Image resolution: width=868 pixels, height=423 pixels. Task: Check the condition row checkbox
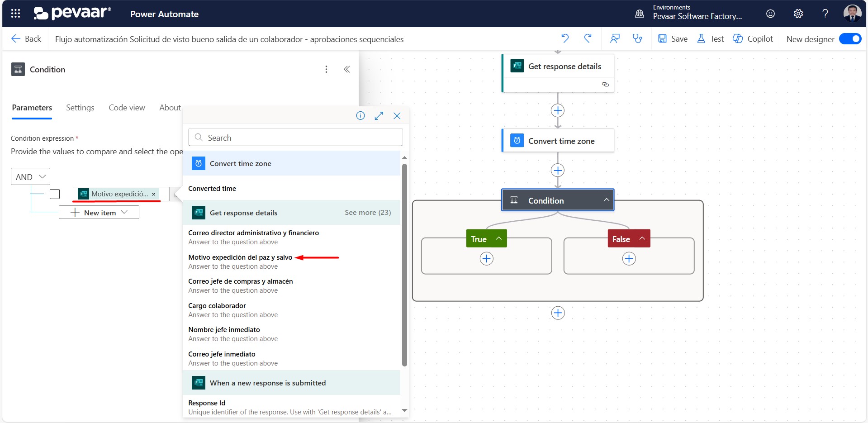[55, 194]
